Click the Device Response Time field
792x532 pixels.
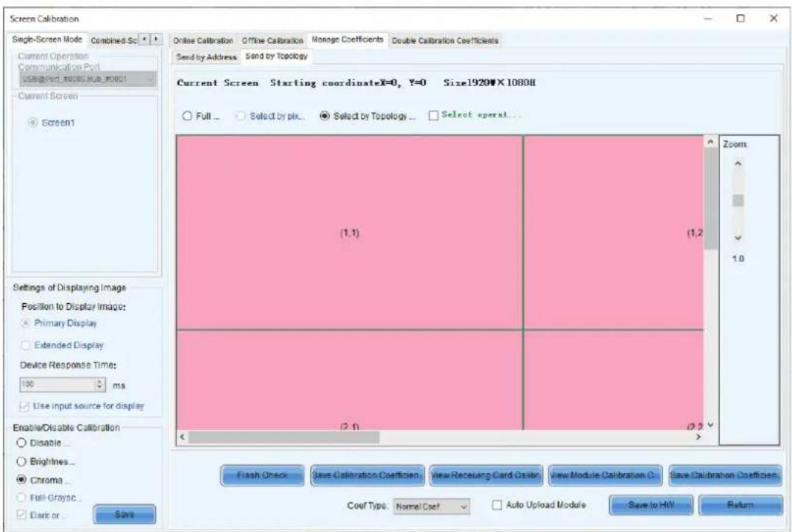(x=57, y=385)
